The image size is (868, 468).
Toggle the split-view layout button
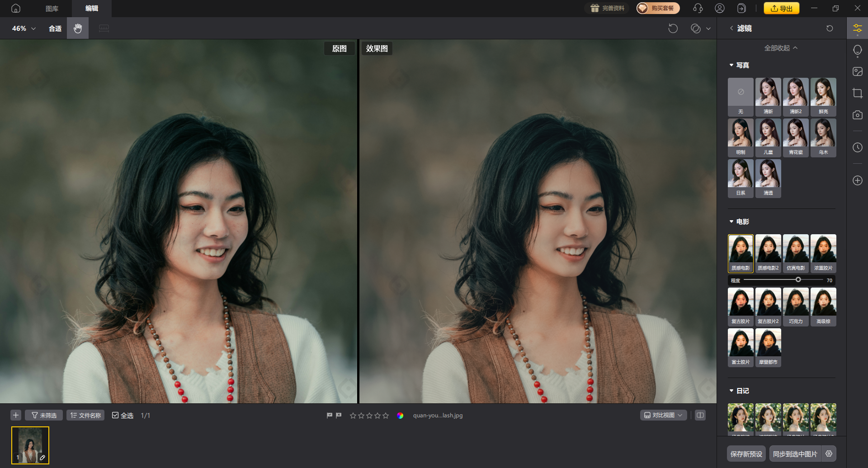(x=700, y=415)
